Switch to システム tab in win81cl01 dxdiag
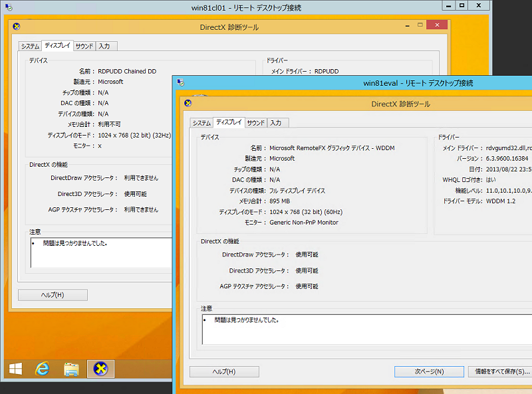This screenshot has width=532, height=394. pyautogui.click(x=30, y=46)
